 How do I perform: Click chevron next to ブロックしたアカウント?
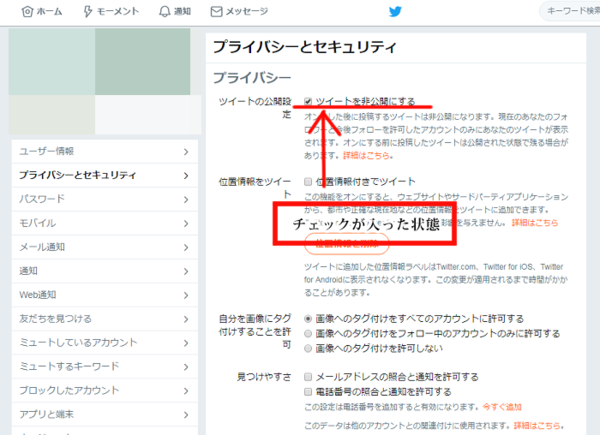[186, 391]
